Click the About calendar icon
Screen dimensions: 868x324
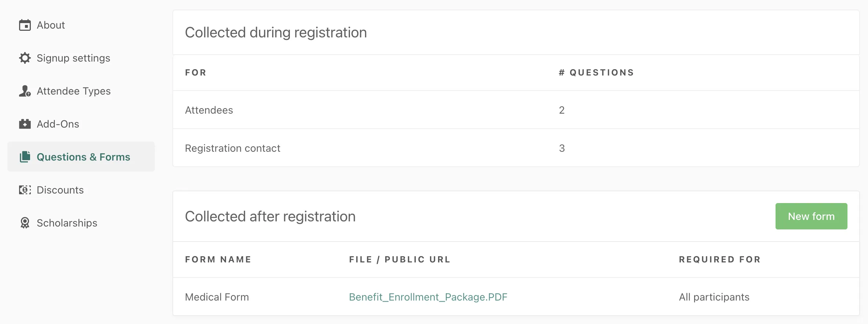click(x=25, y=25)
